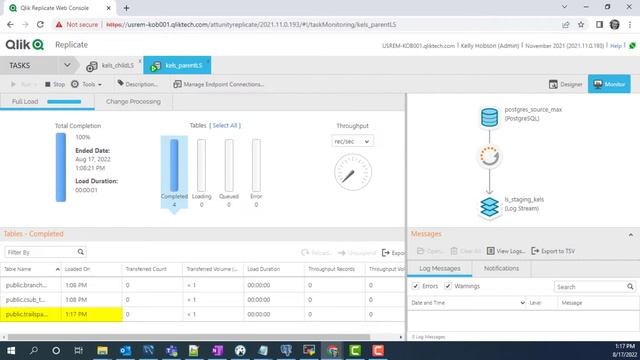Open a new browser tab
Image resolution: width=640 pixels, height=360 pixels.
point(126,8)
